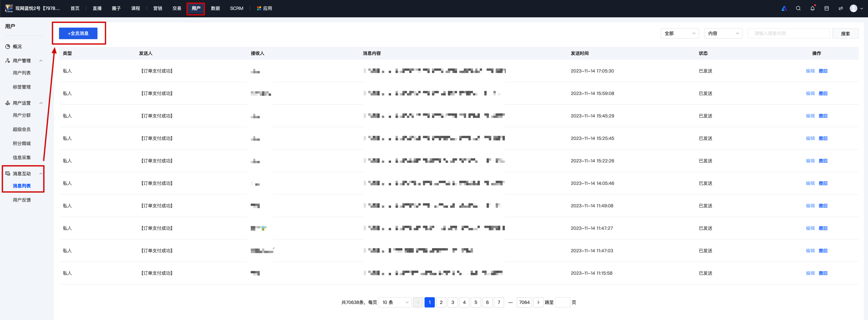Click the blue triangle logo icon
Image resolution: width=868 pixels, height=320 pixels.
(x=784, y=8)
